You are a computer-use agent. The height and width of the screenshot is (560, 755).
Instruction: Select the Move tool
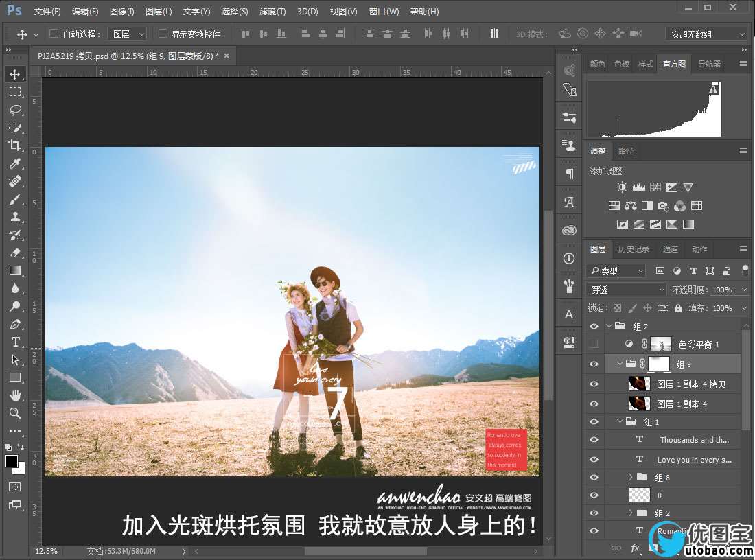(x=15, y=73)
